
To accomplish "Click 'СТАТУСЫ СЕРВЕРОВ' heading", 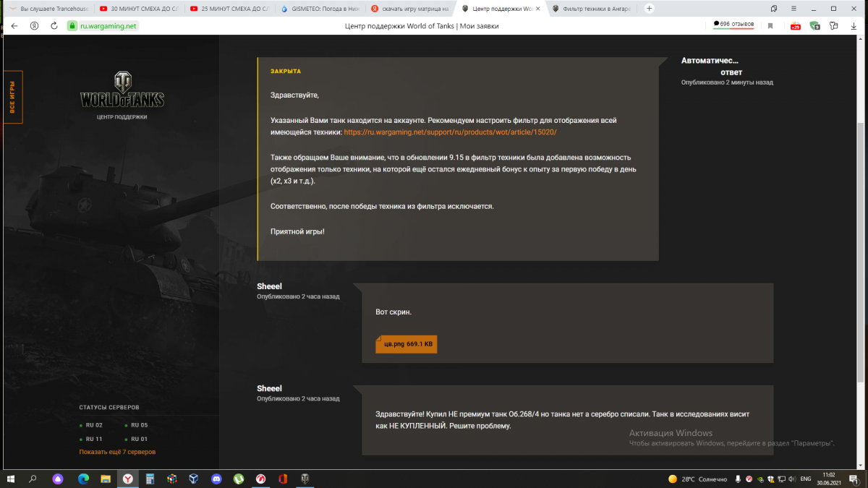I will coord(109,407).
